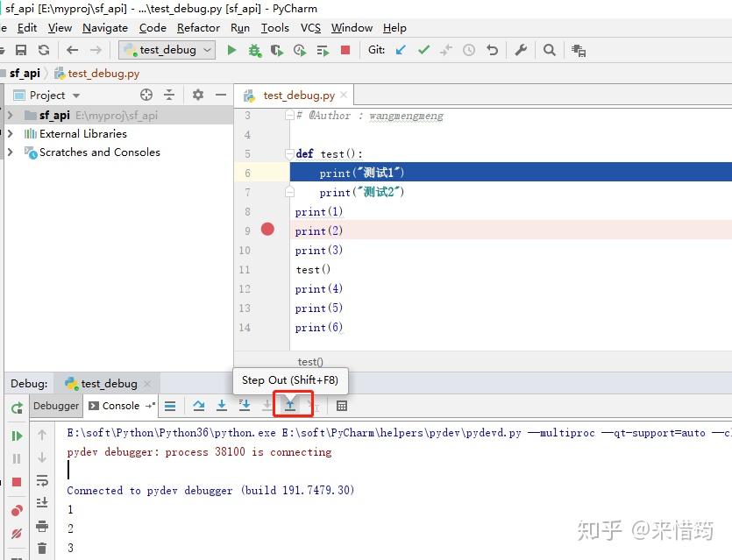Image resolution: width=732 pixels, height=560 pixels.
Task: Click fold marker beside line 3 comment
Action: (x=289, y=116)
